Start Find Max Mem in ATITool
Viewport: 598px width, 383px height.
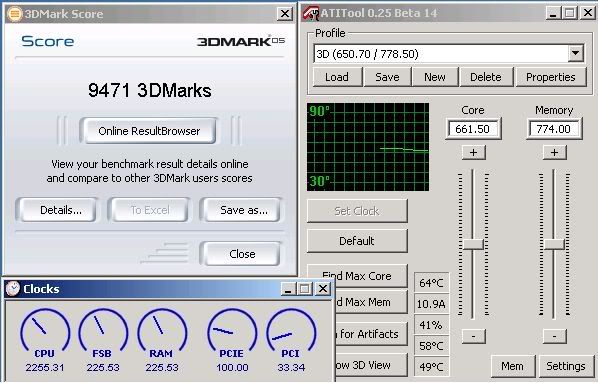coord(371,302)
